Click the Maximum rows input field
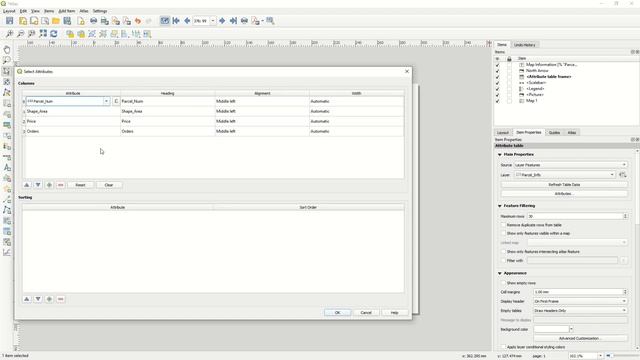Image resolution: width=640 pixels, height=360 pixels. coord(575,216)
